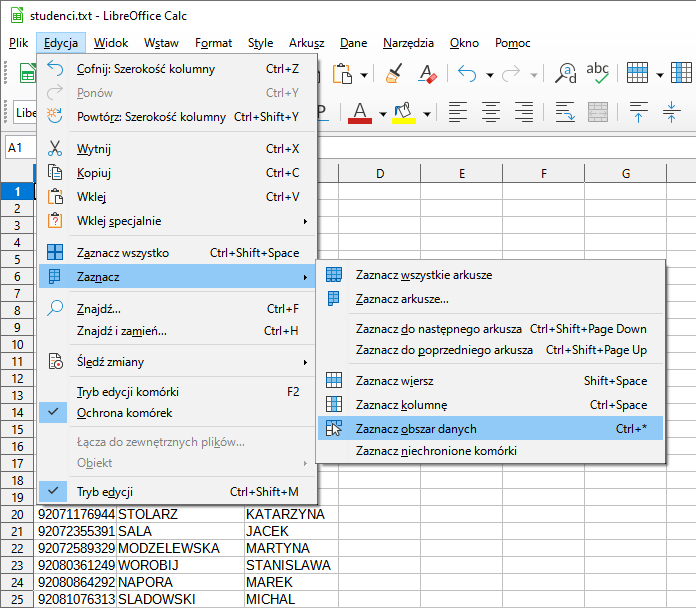Select Zaznacz wszystkie arkusze submenu item
Viewport: 696px width, 608px height.
coord(490,275)
